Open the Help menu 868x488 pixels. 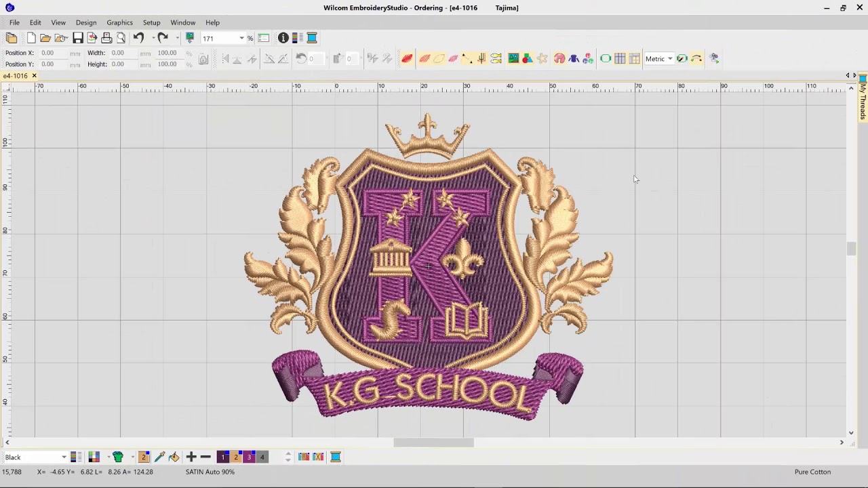pyautogui.click(x=212, y=22)
